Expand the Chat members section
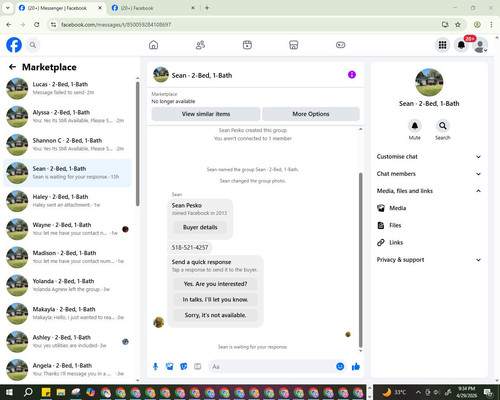 429,174
